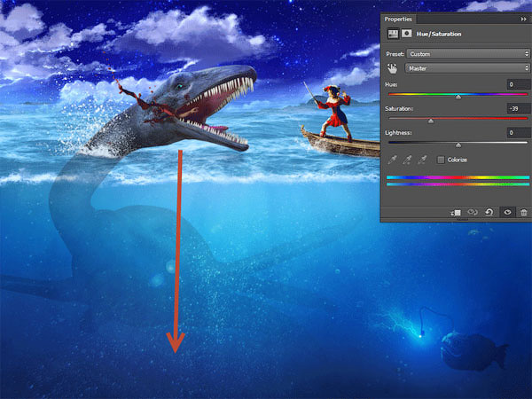Open the Preset dropdown showing Custom
Viewport: 532px width, 399px height.
click(x=468, y=54)
